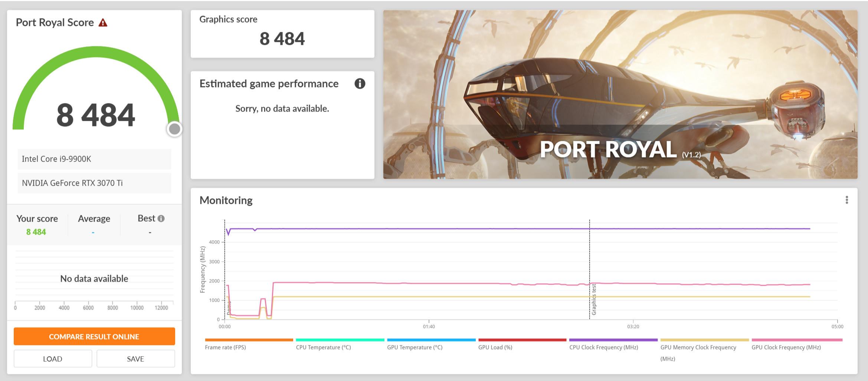Click the Best column label

coord(146,218)
